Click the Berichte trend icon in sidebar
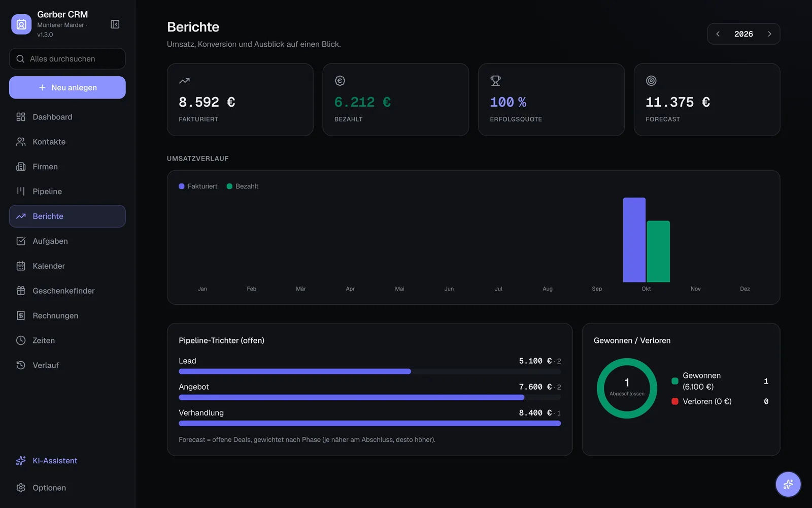This screenshot has width=812, height=508. 21,216
